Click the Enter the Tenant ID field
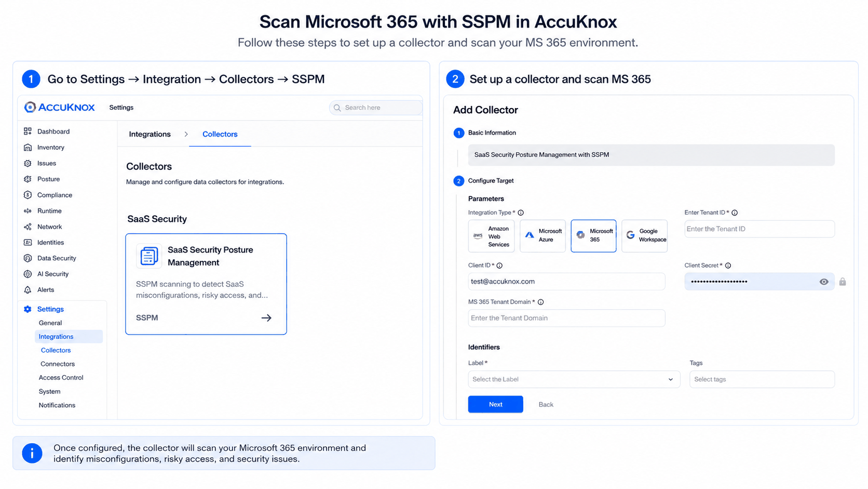Viewport: 868px width, 489px height. point(759,229)
